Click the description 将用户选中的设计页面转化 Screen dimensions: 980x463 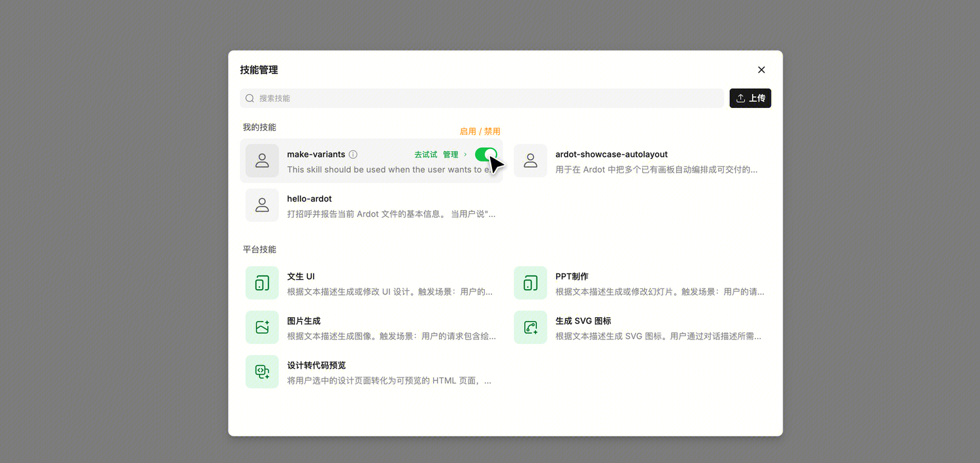click(389, 381)
